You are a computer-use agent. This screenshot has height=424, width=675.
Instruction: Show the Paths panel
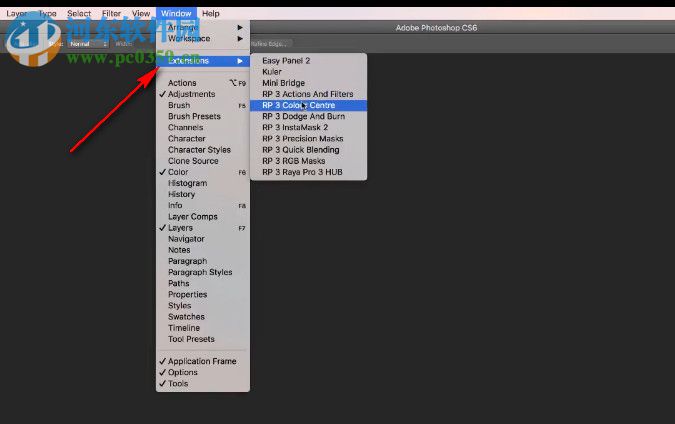203,284
